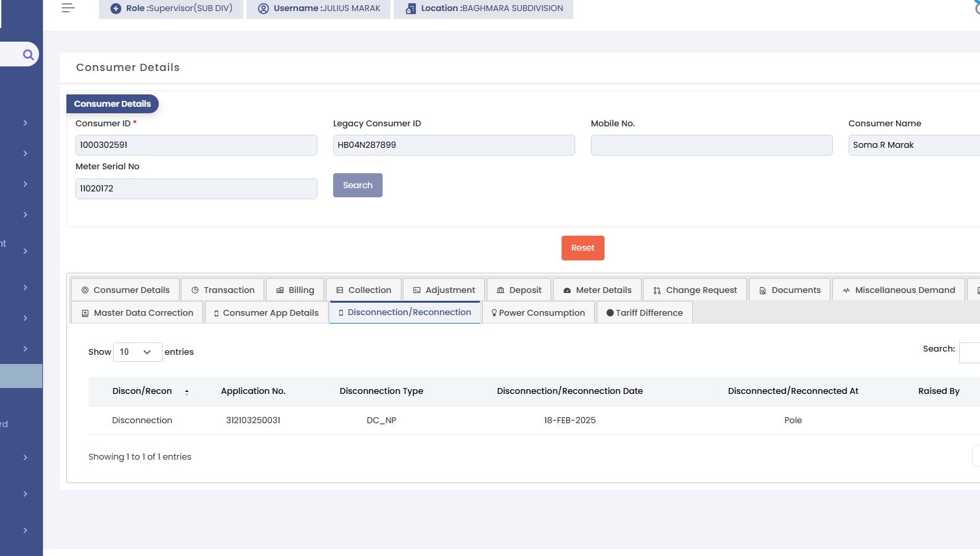The width and height of the screenshot is (980, 556).
Task: Focus the Mobile No. input field
Action: click(711, 145)
